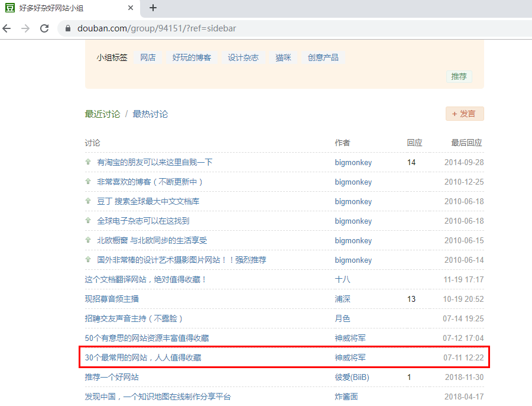Click the Douban favicon on the tab

[10, 8]
